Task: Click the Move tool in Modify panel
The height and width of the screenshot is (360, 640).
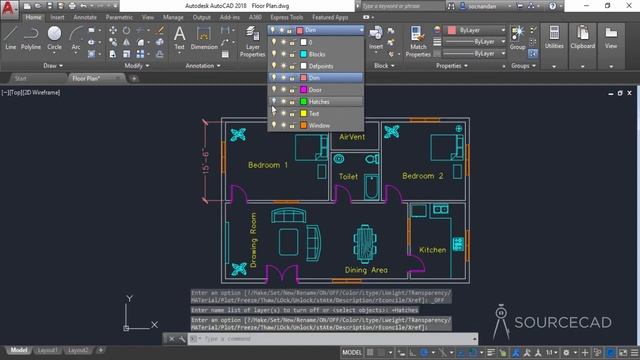Action: [113, 31]
